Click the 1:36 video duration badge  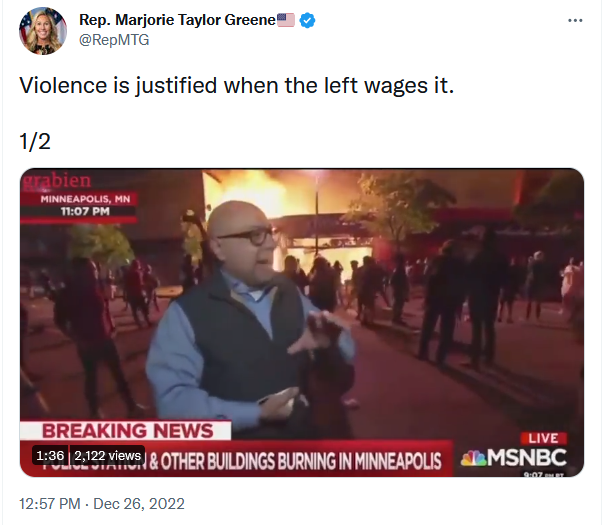coord(50,455)
